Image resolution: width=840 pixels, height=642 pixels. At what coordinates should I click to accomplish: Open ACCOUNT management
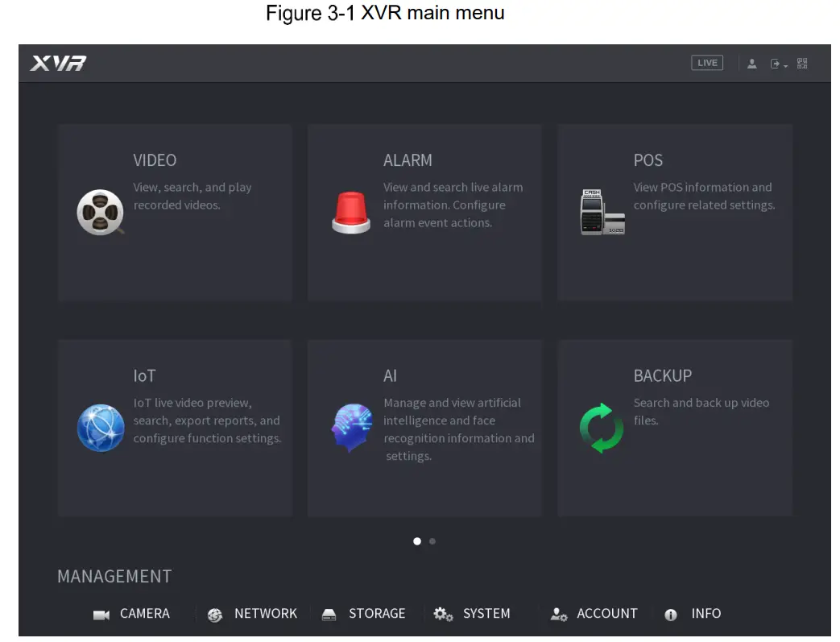607,614
